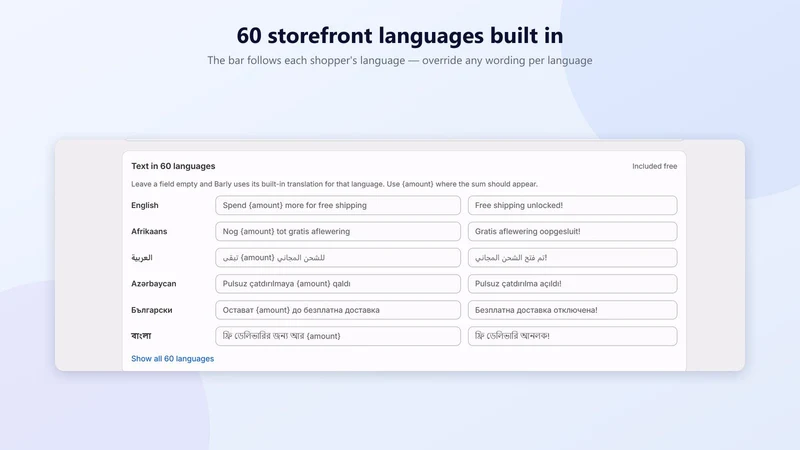Open the 'Show all 60 languages' link
The height and width of the screenshot is (450, 800).
tap(172, 359)
